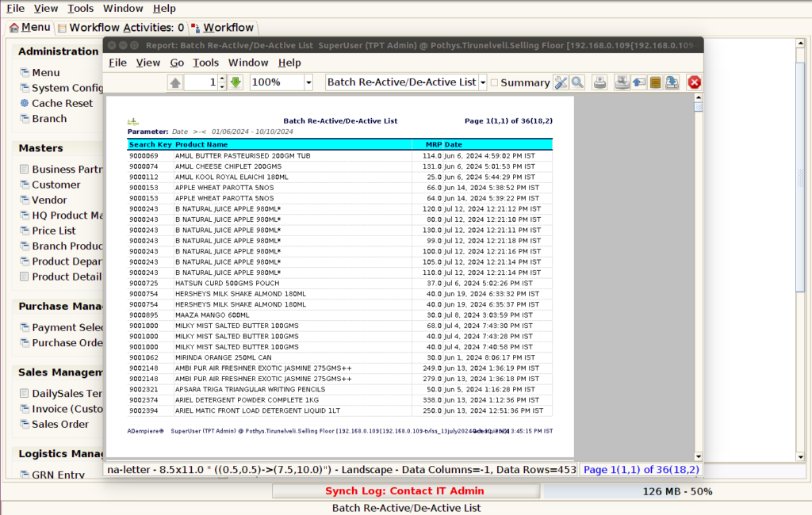Click Synch Log: Contact IT Admin button
812x515 pixels.
(x=405, y=491)
